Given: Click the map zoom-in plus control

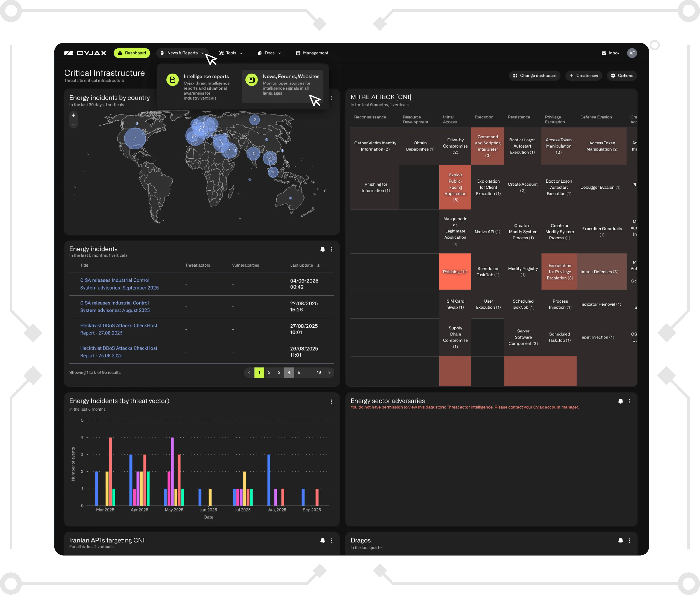Looking at the screenshot, I should [73, 116].
